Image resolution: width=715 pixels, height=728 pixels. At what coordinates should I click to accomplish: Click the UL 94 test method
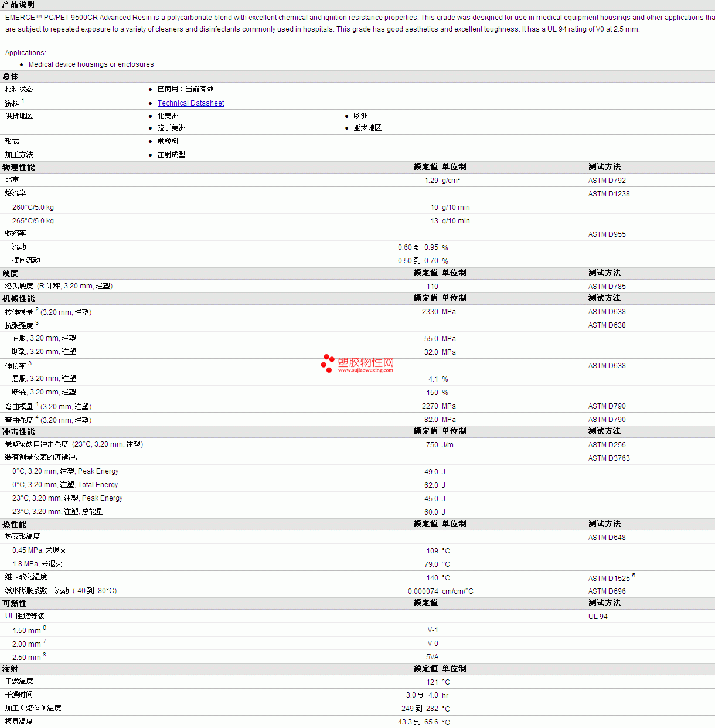(x=598, y=617)
